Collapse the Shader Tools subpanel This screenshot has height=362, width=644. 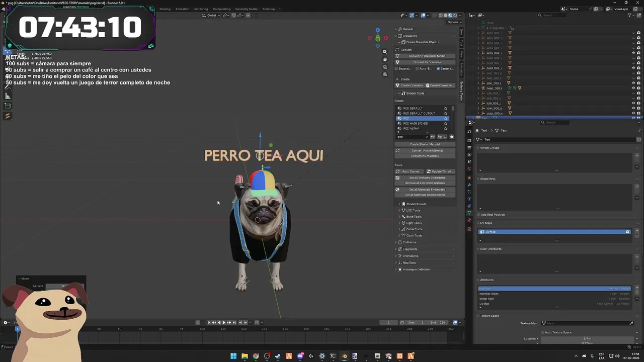[399, 93]
